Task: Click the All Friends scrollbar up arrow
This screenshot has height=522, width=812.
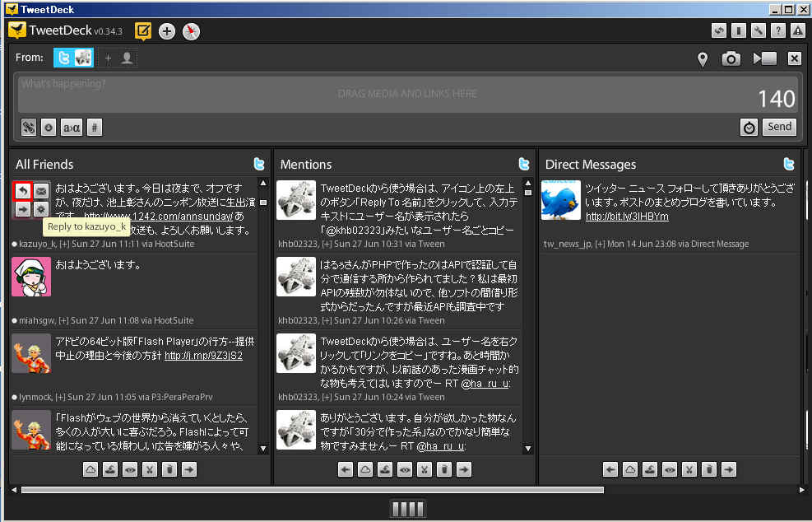Action: [263, 183]
